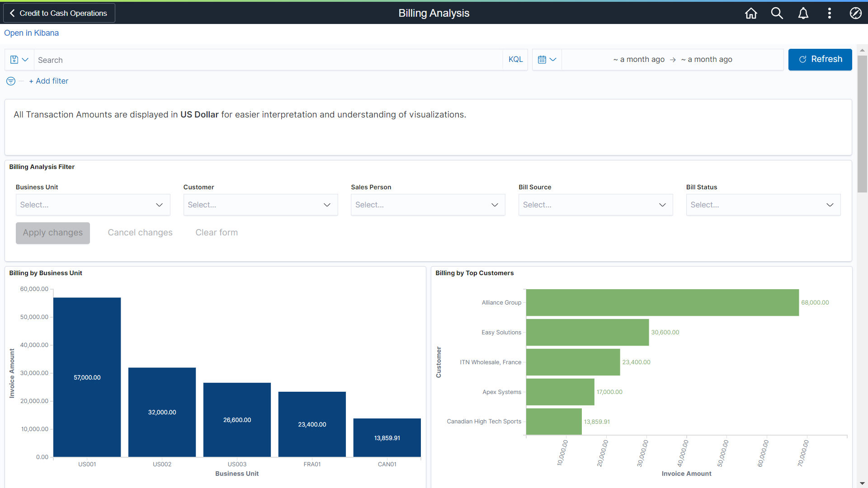This screenshot has height=488, width=868.
Task: Click the global search magnifying glass icon
Action: (777, 13)
